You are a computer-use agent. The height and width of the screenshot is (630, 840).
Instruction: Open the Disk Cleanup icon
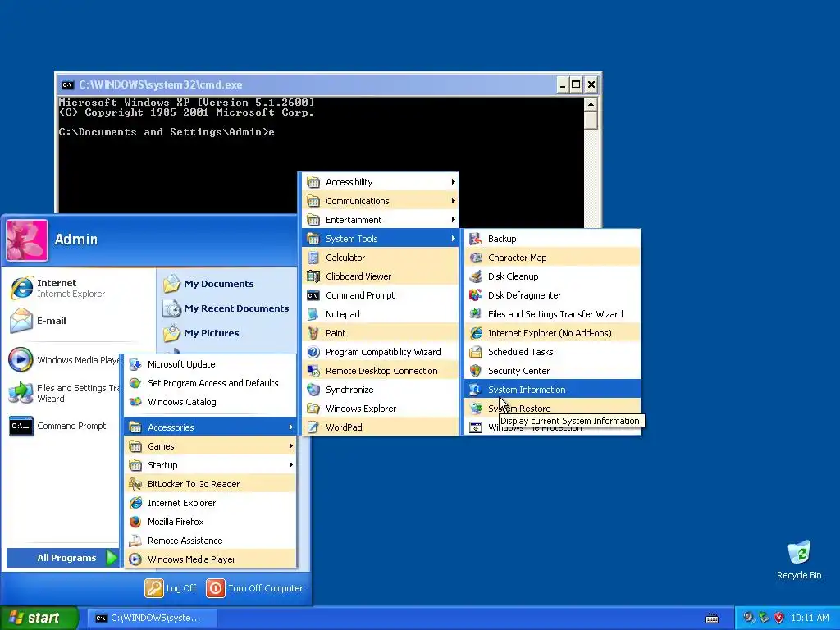(476, 276)
